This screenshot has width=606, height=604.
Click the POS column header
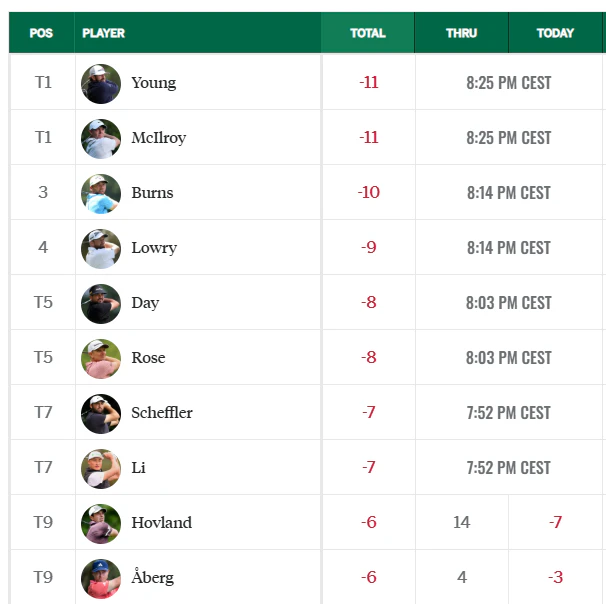(41, 33)
